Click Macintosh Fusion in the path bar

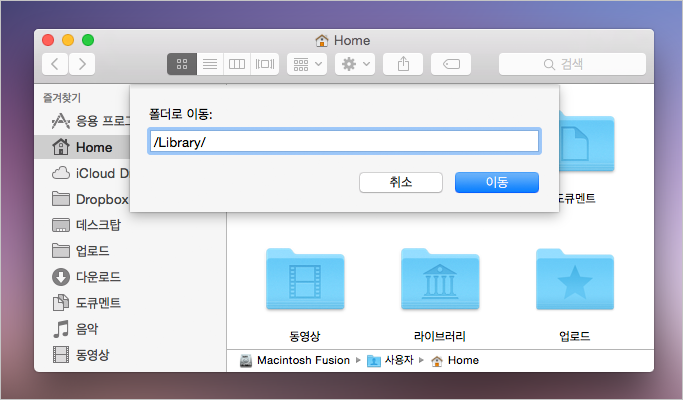pyautogui.click(x=295, y=360)
